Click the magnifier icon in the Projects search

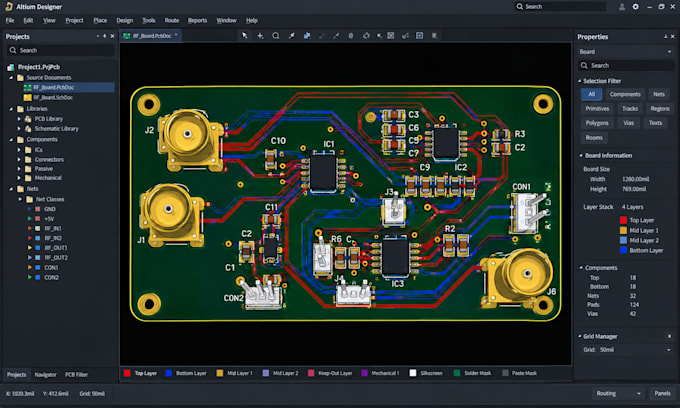(13, 50)
